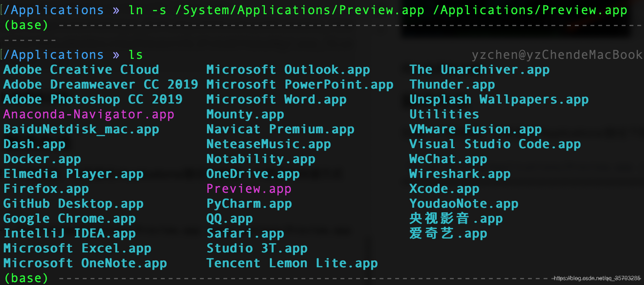Select the magenta 'Anaconda-Navigator.app' entry
The width and height of the screenshot is (644, 285).
coord(89,114)
